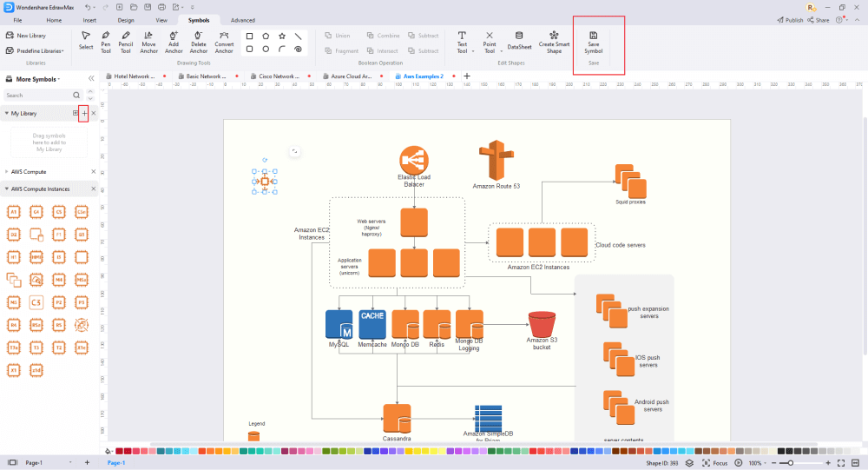Select the T2 instance symbol
The width and height of the screenshot is (868, 470).
[59, 348]
